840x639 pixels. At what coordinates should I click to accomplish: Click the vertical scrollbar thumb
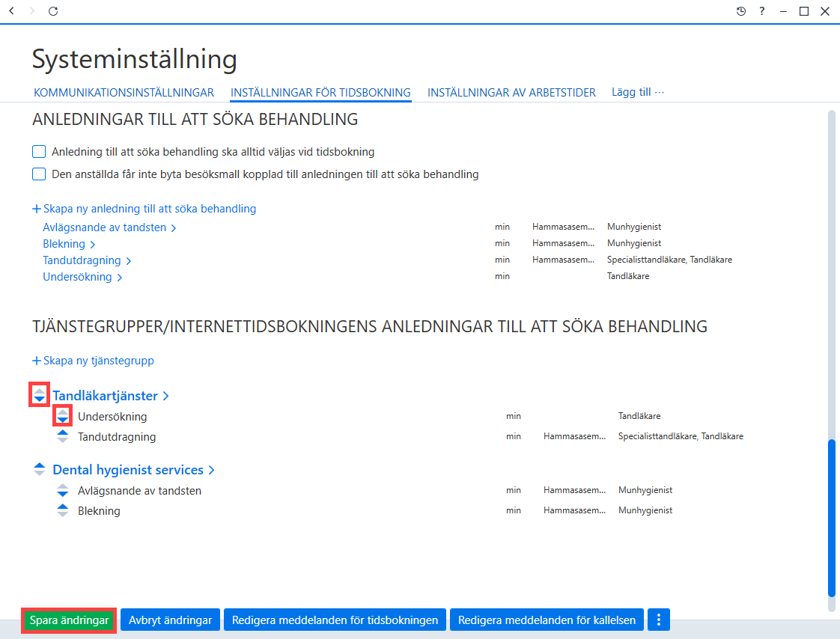pyautogui.click(x=832, y=518)
